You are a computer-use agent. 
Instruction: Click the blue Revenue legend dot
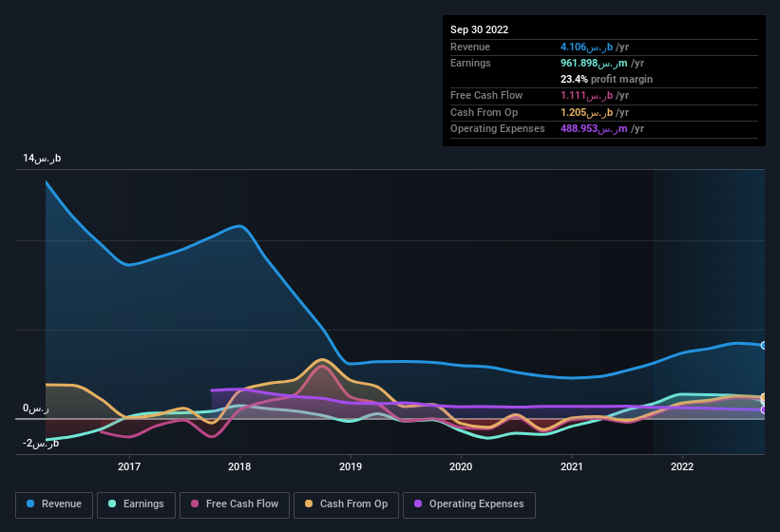pos(31,504)
